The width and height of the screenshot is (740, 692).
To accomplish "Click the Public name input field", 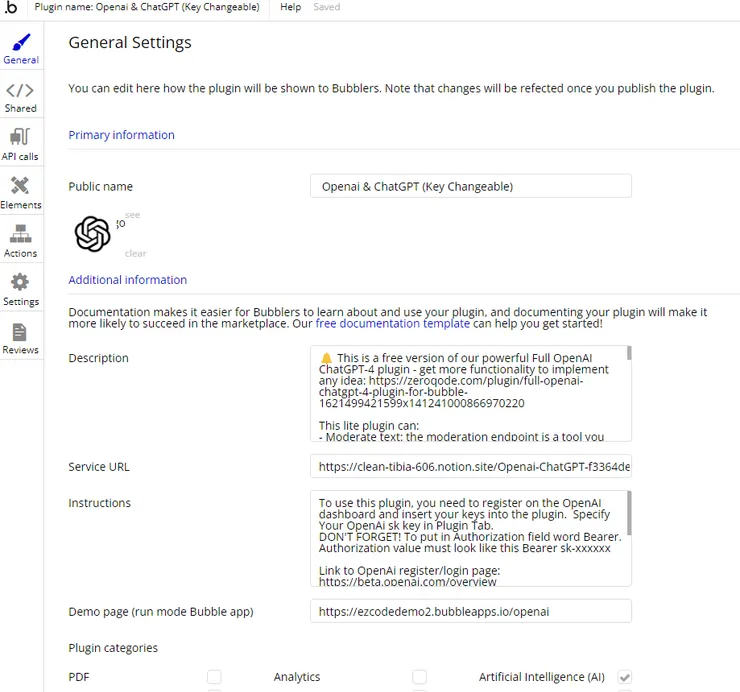I will coord(470,186).
